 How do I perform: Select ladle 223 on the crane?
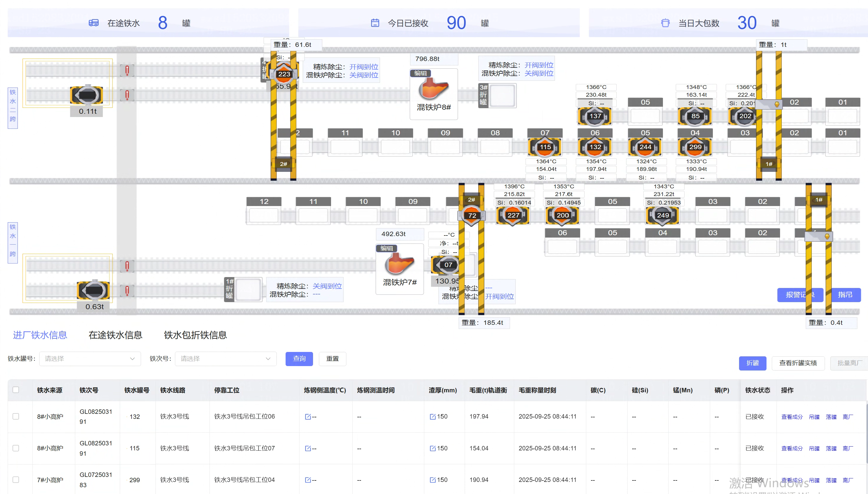coord(284,74)
